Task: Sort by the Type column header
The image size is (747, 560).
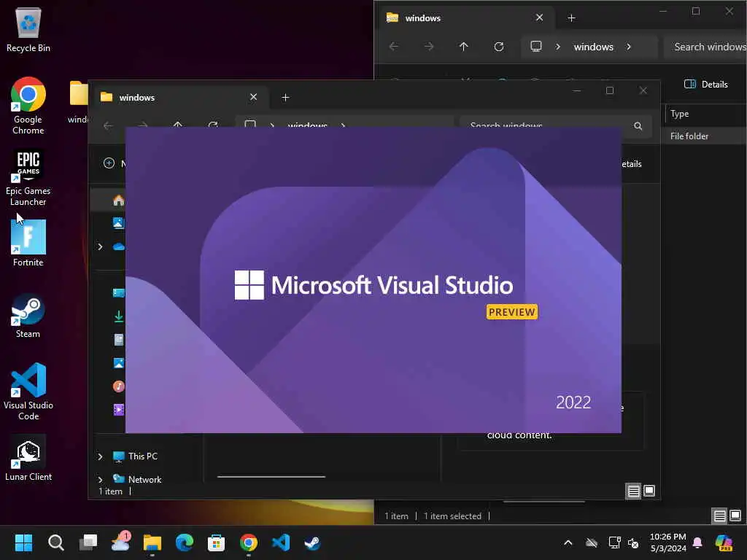Action: tap(679, 114)
